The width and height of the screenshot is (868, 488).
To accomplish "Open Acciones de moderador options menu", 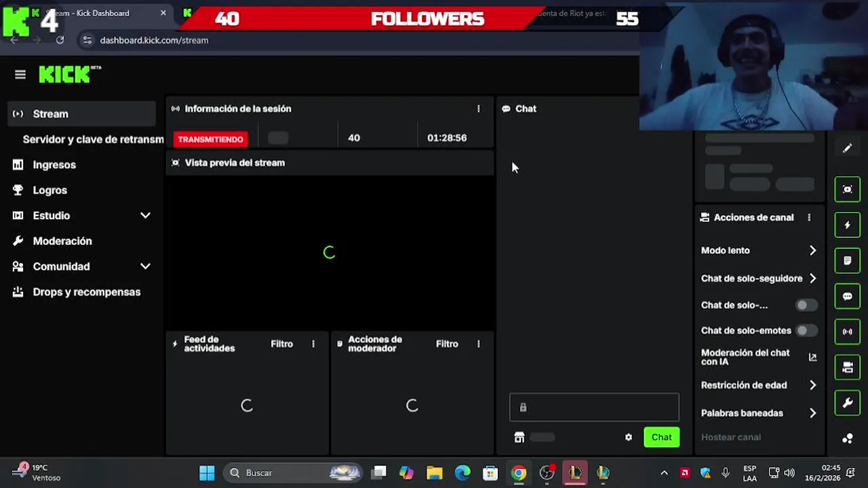I will pos(479,344).
